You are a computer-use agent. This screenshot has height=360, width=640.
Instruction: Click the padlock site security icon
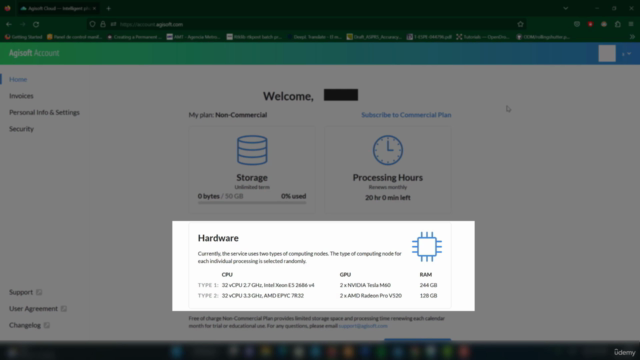[103, 24]
